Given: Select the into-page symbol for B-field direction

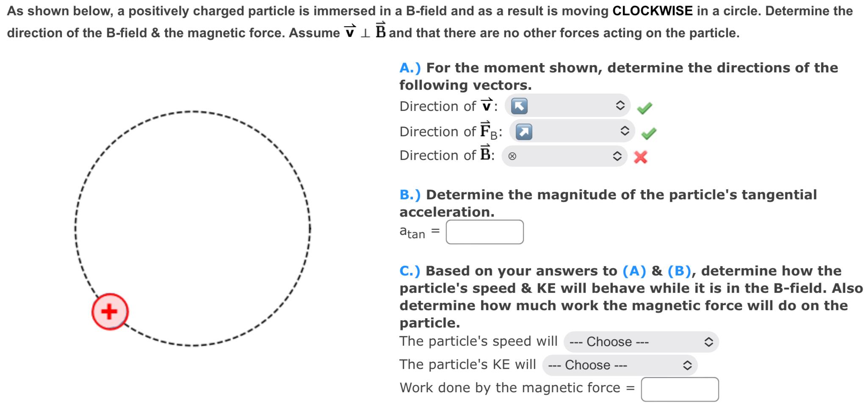Looking at the screenshot, I should pyautogui.click(x=514, y=156).
